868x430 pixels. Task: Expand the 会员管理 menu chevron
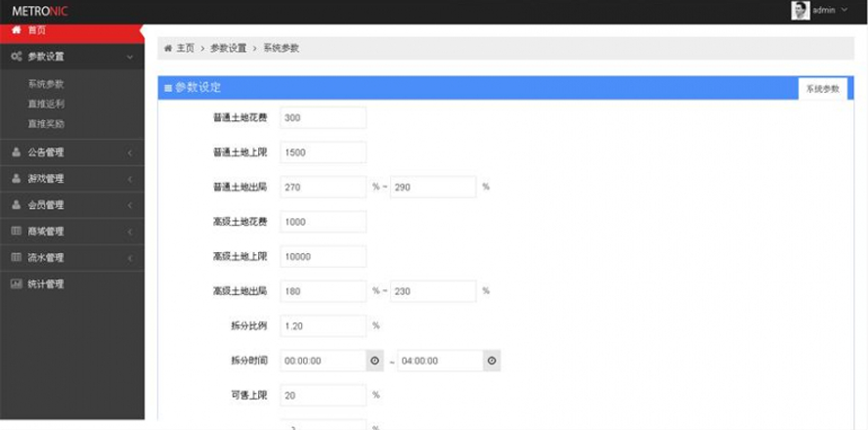(x=130, y=205)
